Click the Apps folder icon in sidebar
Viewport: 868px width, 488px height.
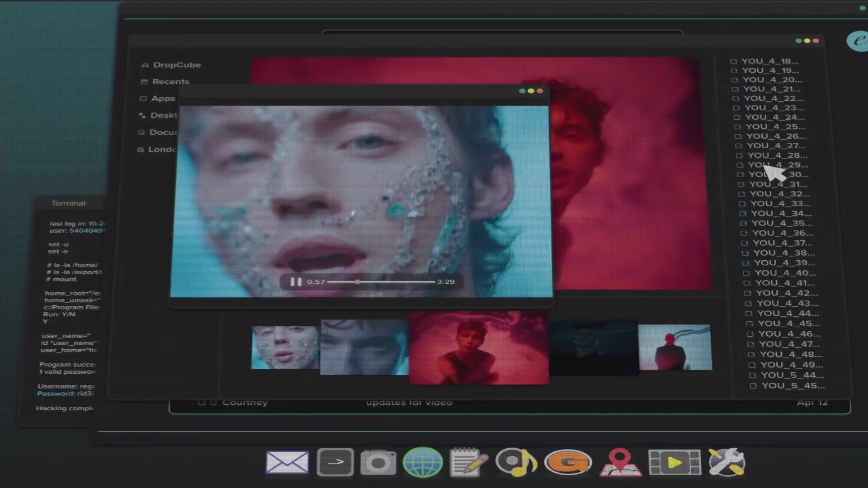pos(143,99)
